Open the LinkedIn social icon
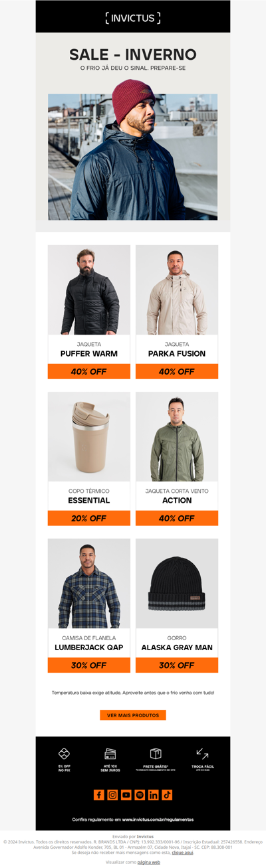The height and width of the screenshot is (868, 266). click(154, 795)
